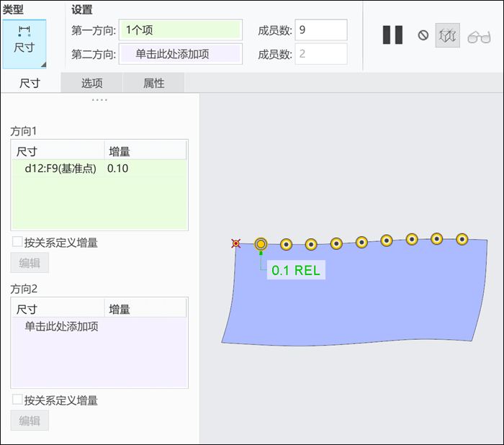Expand pattern type dropdown arrow on 尺寸
Image resolution: width=504 pixels, height=445 pixels.
click(43, 65)
